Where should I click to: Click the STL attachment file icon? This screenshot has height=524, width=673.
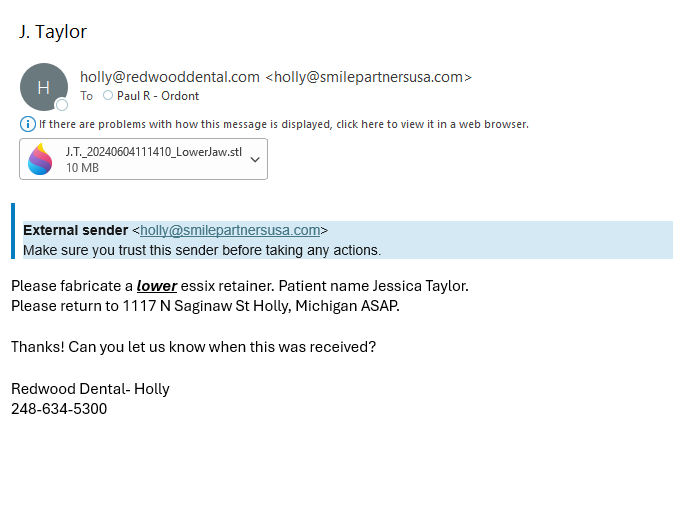[40, 160]
